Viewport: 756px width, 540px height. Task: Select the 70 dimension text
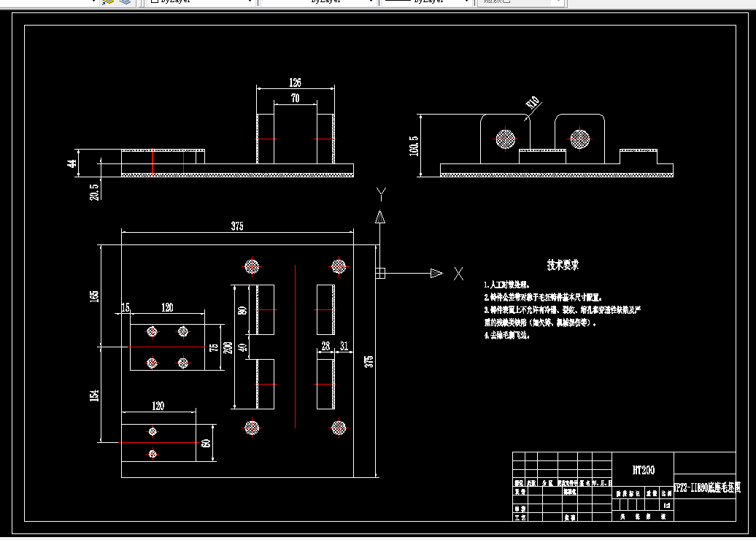click(x=295, y=98)
